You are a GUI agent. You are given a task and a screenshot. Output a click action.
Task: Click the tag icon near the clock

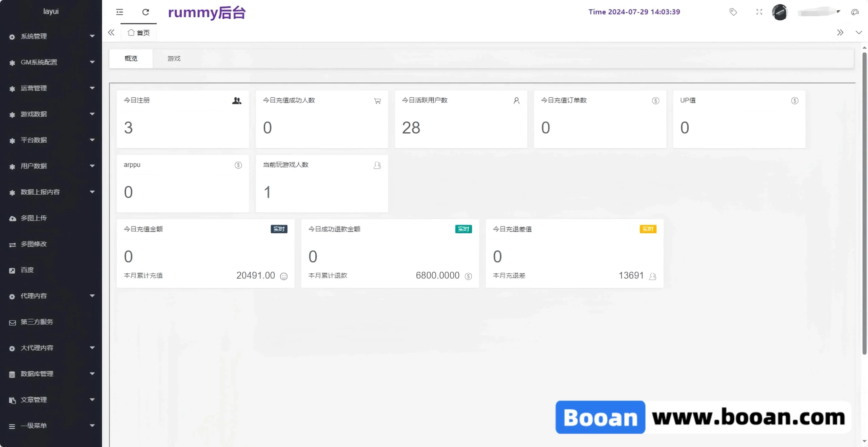coord(733,12)
